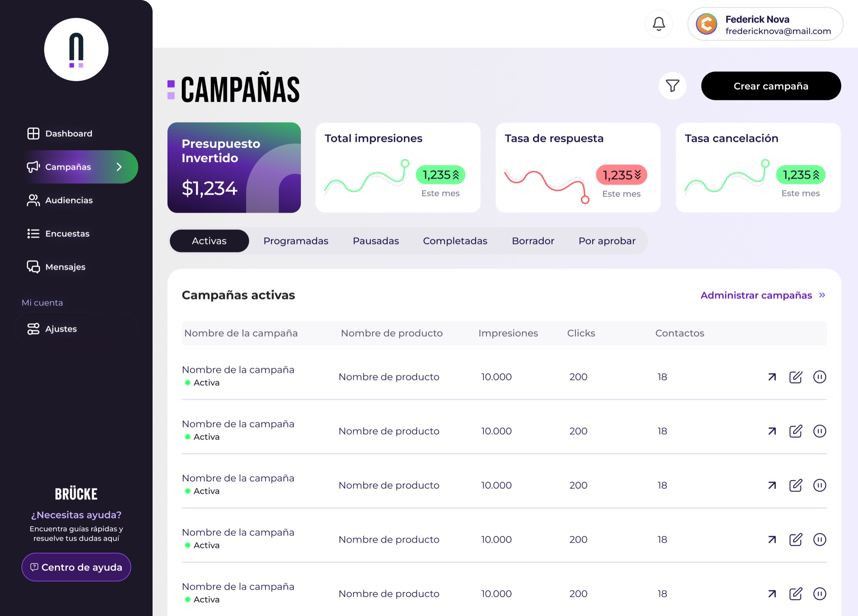This screenshot has height=616, width=858.
Task: Click the Impresiones column header
Action: coord(508,333)
